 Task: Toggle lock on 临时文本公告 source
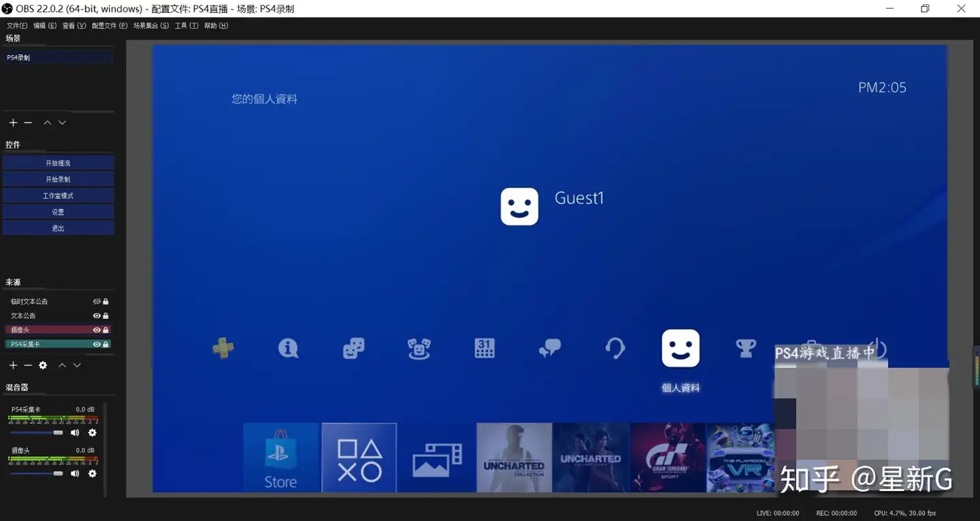(x=105, y=301)
